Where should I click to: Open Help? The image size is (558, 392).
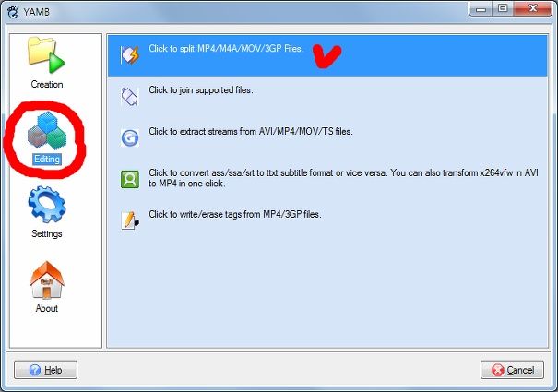(x=45, y=370)
